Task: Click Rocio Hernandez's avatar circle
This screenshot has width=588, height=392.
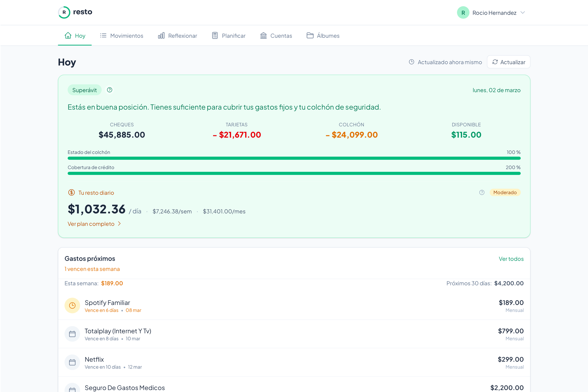Action: pos(463,13)
